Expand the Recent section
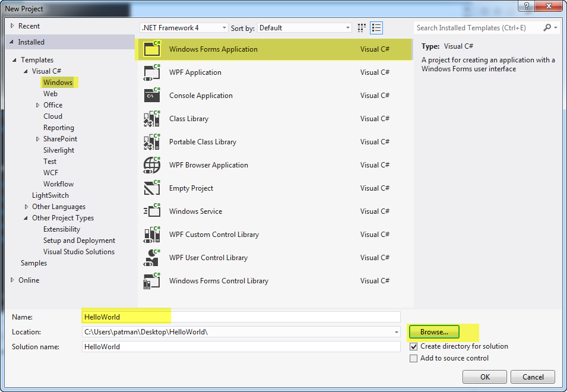This screenshot has height=392, width=567. [x=12, y=26]
